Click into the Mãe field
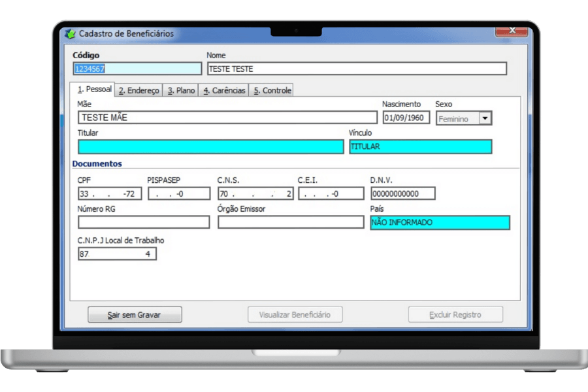This screenshot has width=588, height=392. [x=227, y=118]
